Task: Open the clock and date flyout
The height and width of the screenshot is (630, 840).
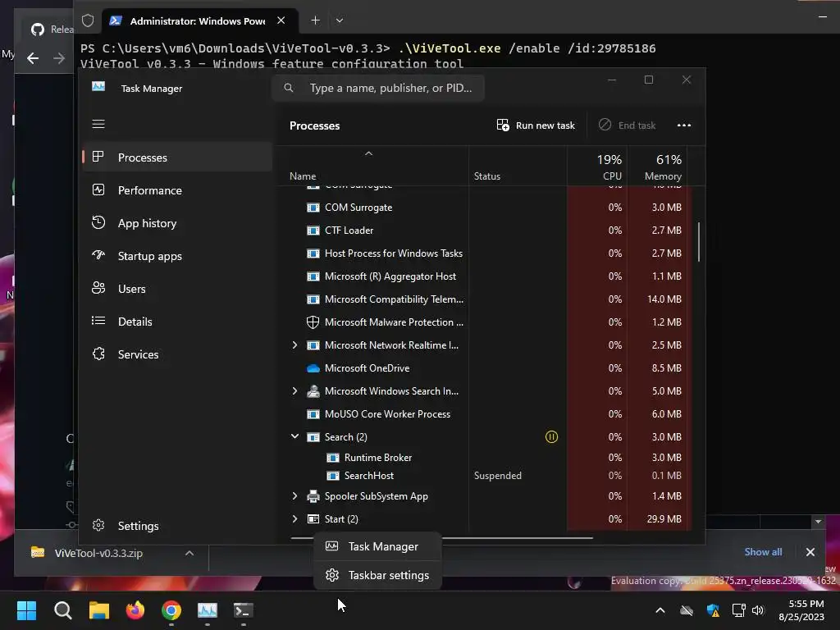Action: pyautogui.click(x=801, y=610)
